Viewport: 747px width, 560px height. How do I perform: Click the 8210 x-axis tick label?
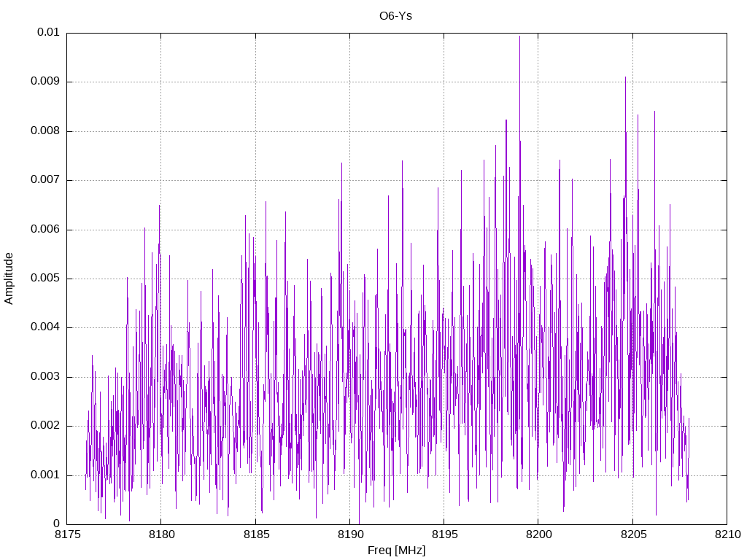click(x=727, y=534)
